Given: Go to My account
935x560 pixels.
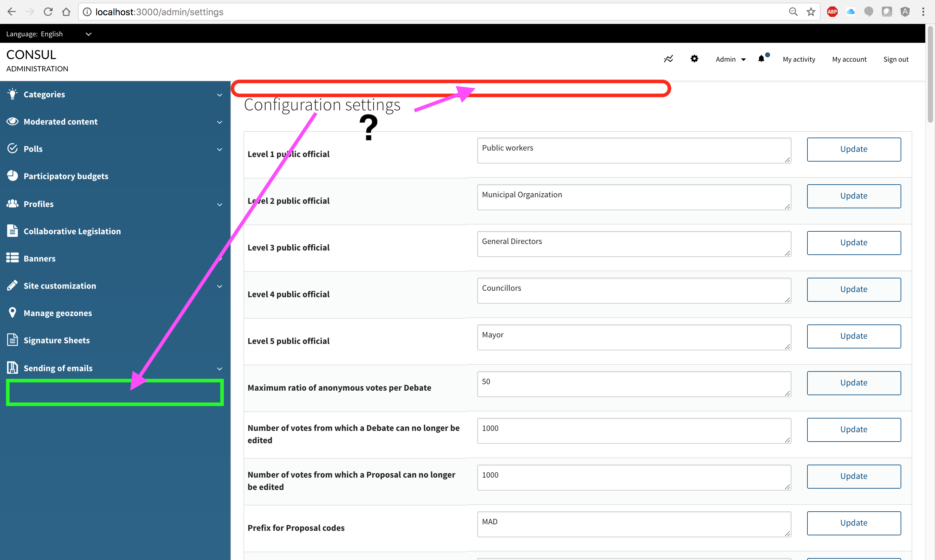Looking at the screenshot, I should coord(849,59).
